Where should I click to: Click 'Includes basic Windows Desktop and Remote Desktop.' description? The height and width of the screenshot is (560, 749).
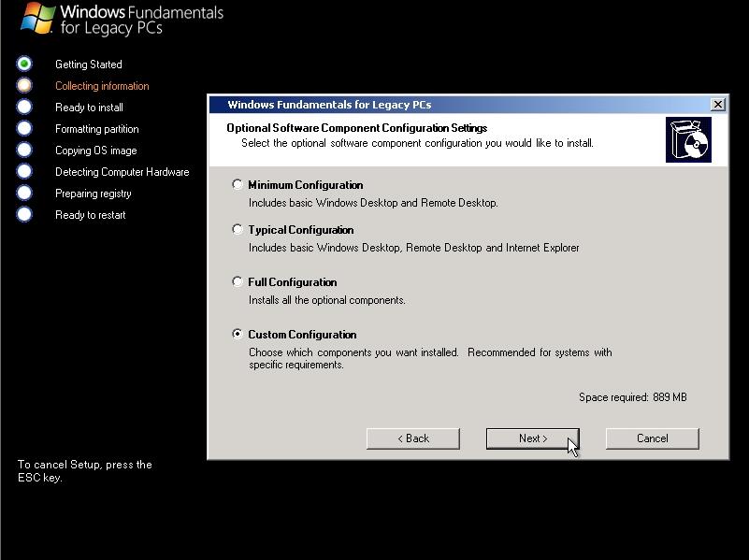point(373,203)
